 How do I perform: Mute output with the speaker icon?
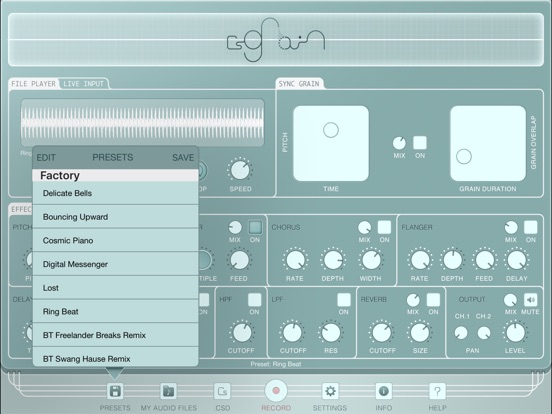[531, 300]
